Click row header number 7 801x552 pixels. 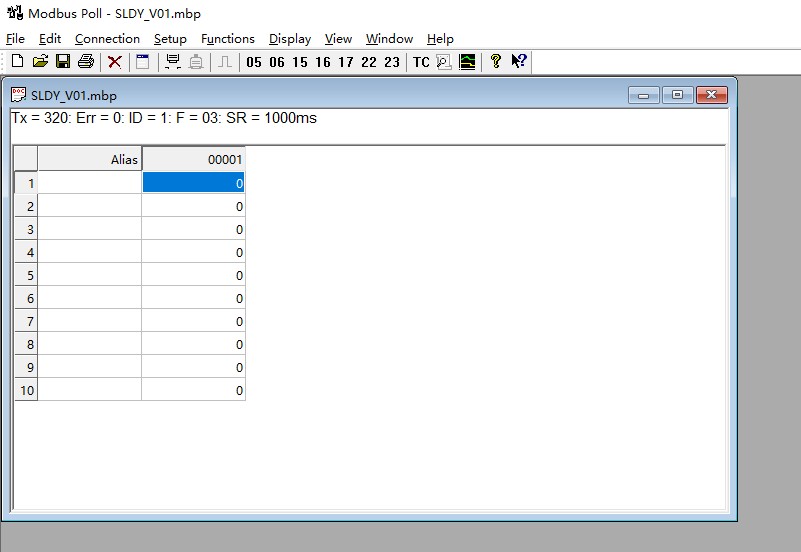(x=26, y=321)
